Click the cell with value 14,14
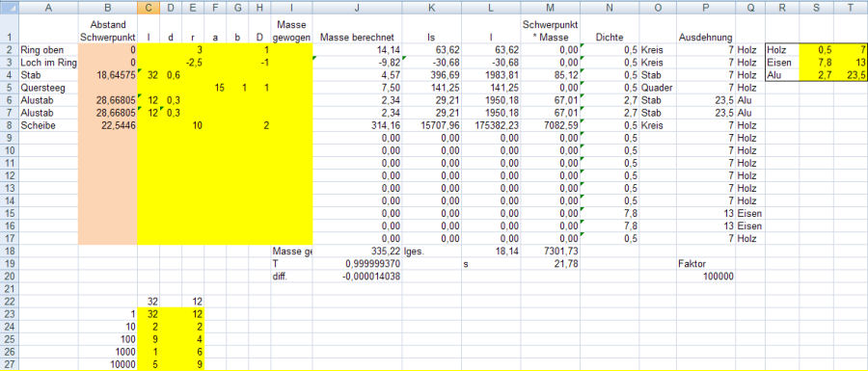The image size is (868, 371). [x=357, y=50]
